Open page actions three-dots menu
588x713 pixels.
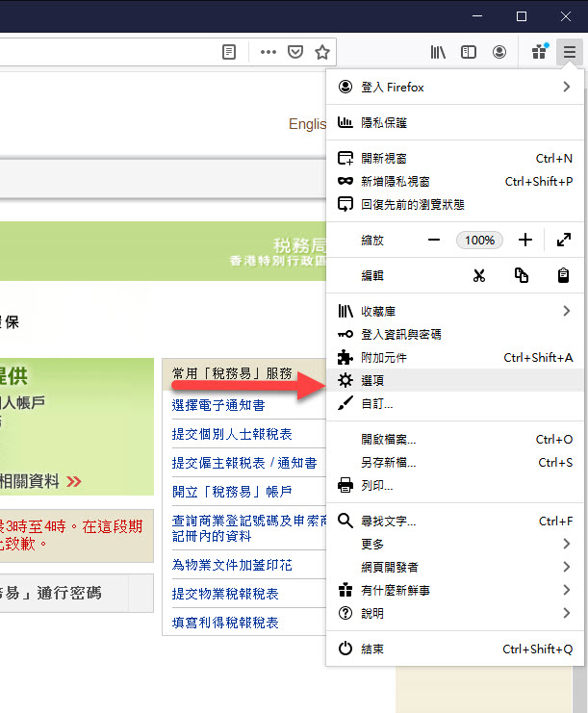[x=268, y=52]
